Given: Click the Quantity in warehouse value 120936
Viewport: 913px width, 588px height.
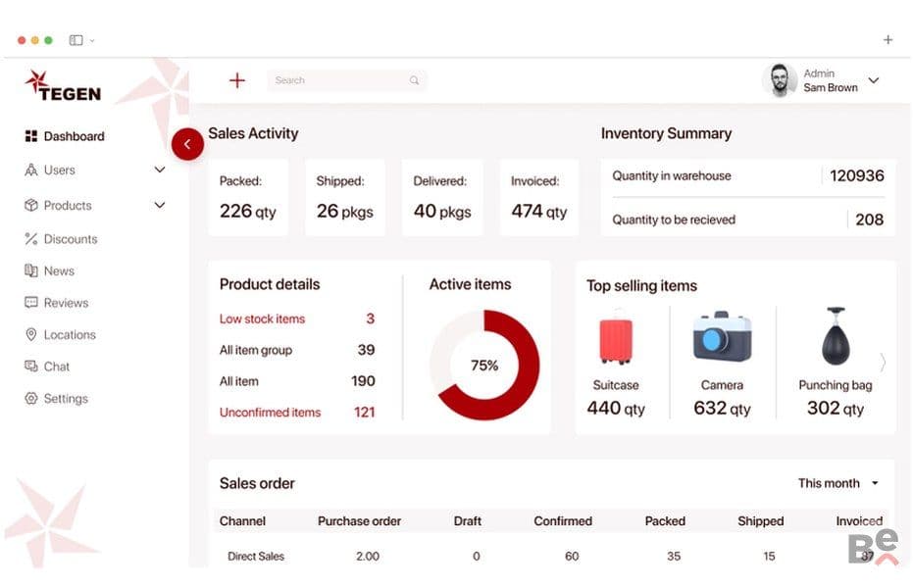Looking at the screenshot, I should [857, 175].
